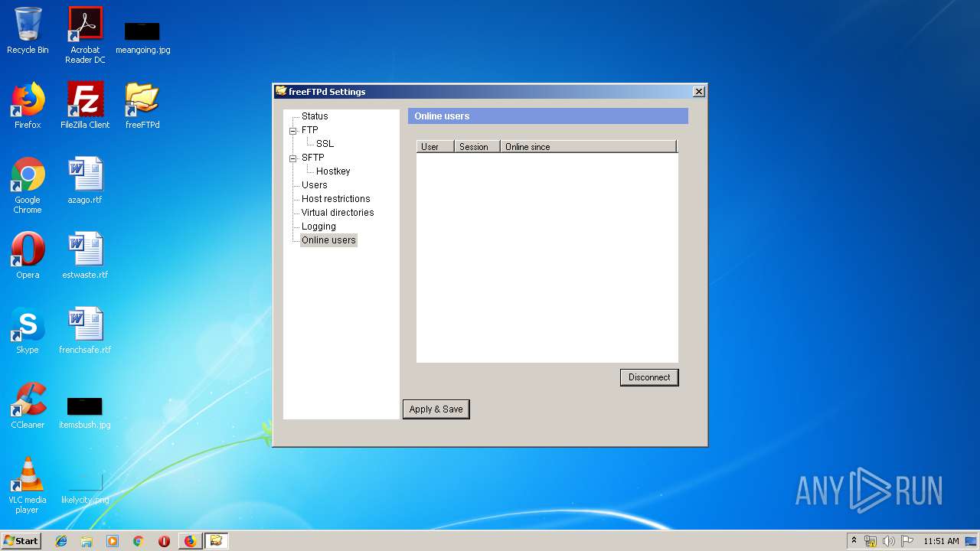The image size is (980, 551).
Task: Open the media player taskbar icon
Action: (113, 541)
